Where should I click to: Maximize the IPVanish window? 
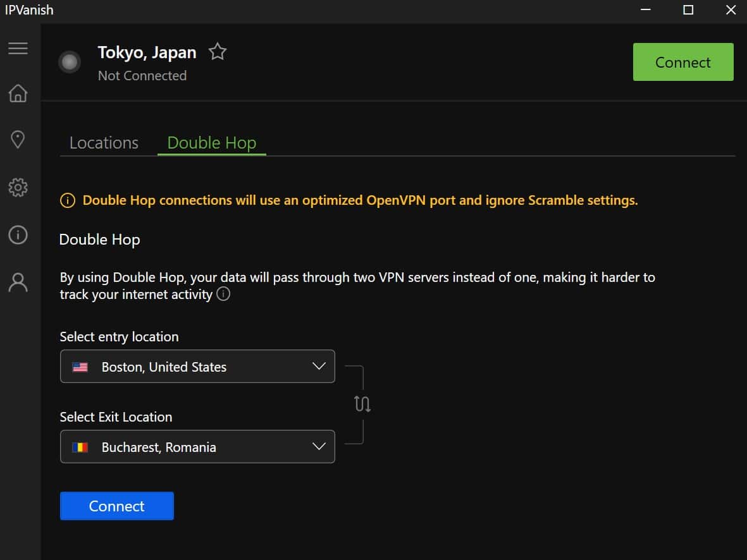tap(688, 9)
